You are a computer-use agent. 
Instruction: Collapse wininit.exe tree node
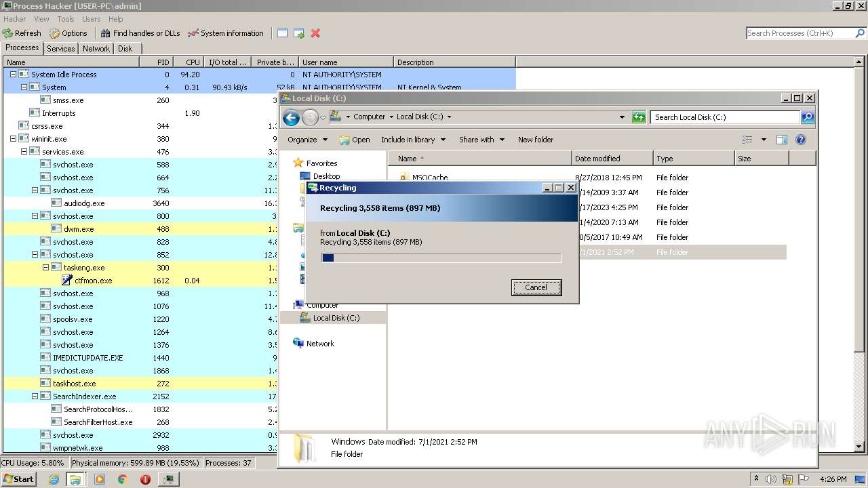[x=13, y=139]
